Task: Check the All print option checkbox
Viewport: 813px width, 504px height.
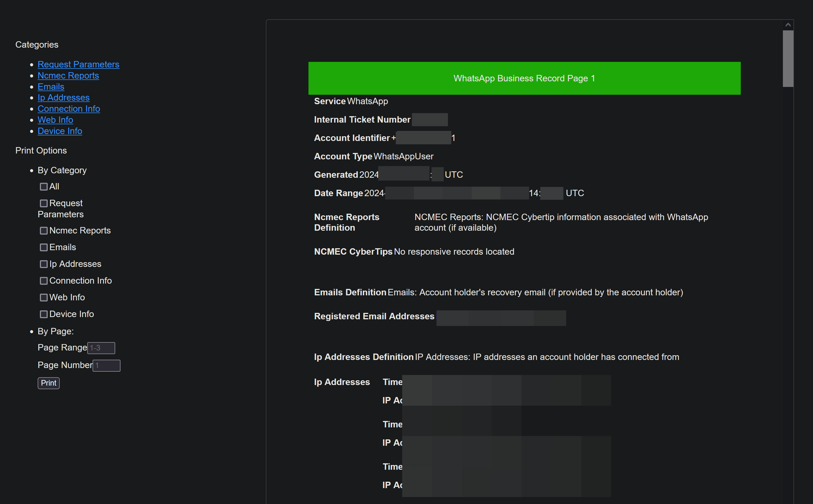Action: coord(44,187)
